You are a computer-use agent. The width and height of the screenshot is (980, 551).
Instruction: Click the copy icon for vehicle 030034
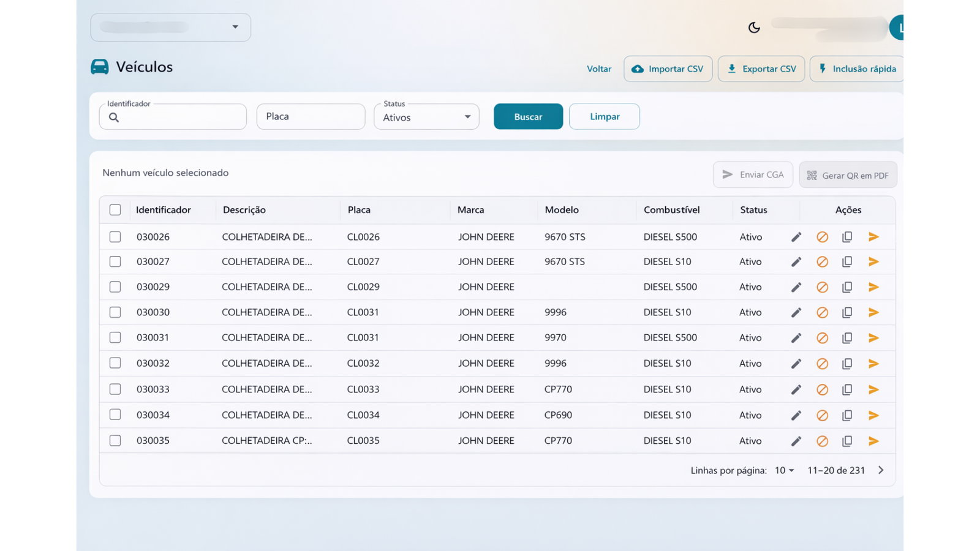point(847,415)
